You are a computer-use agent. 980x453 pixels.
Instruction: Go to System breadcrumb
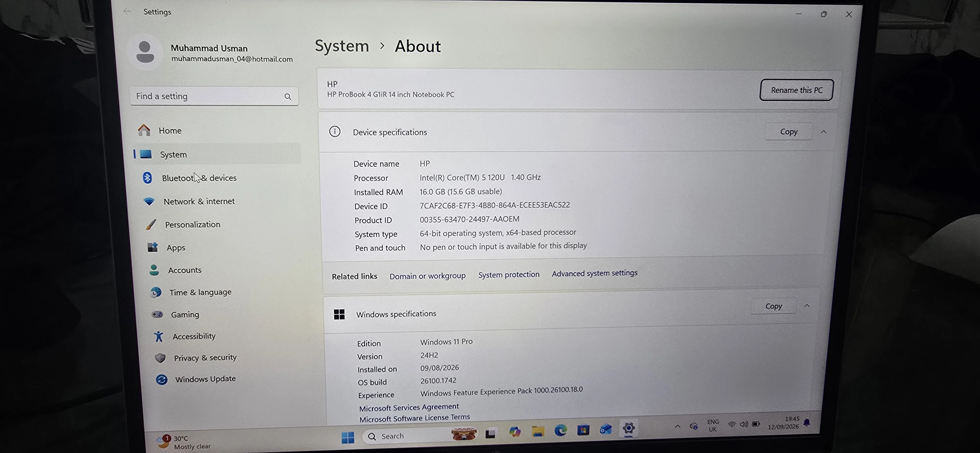click(x=342, y=46)
